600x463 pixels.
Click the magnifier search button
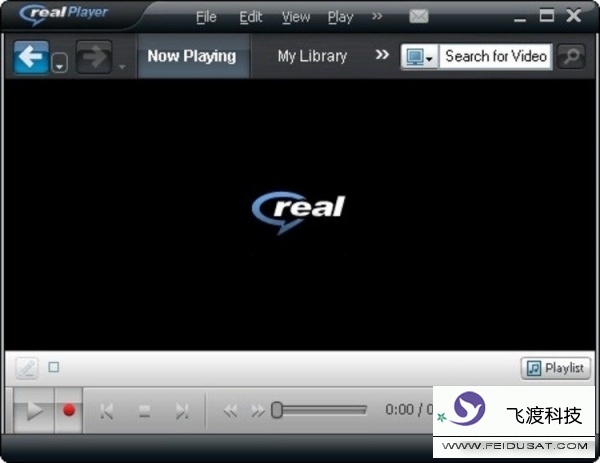tap(571, 57)
